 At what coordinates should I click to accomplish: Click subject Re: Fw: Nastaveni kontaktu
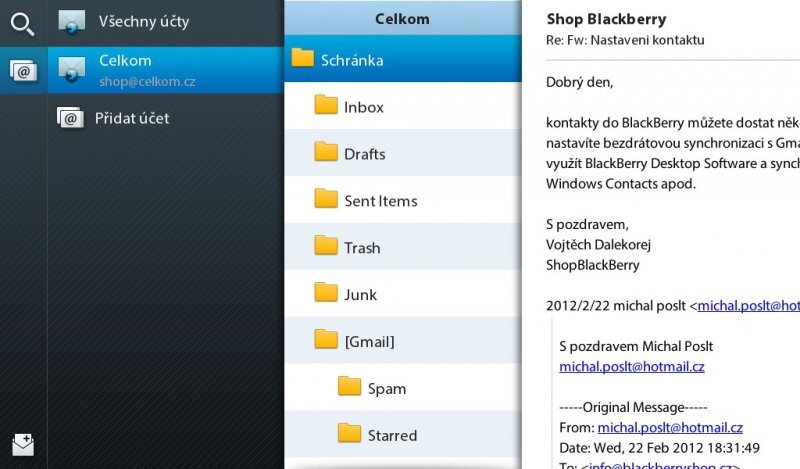[x=625, y=40]
